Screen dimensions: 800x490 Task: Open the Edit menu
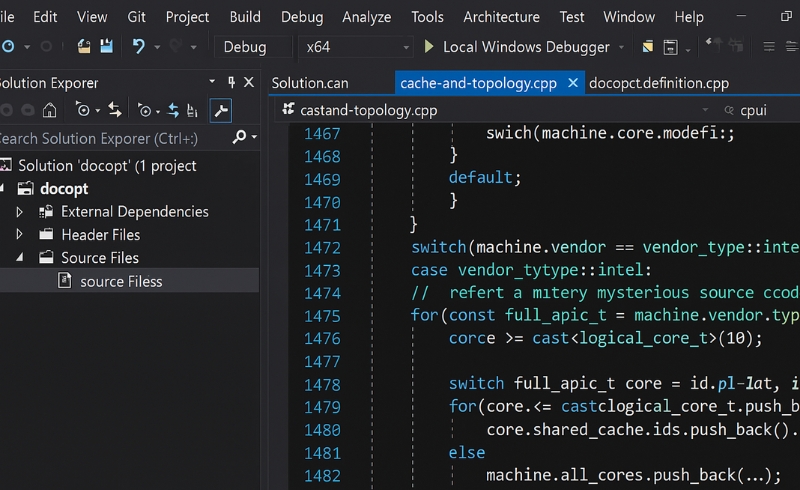(45, 17)
